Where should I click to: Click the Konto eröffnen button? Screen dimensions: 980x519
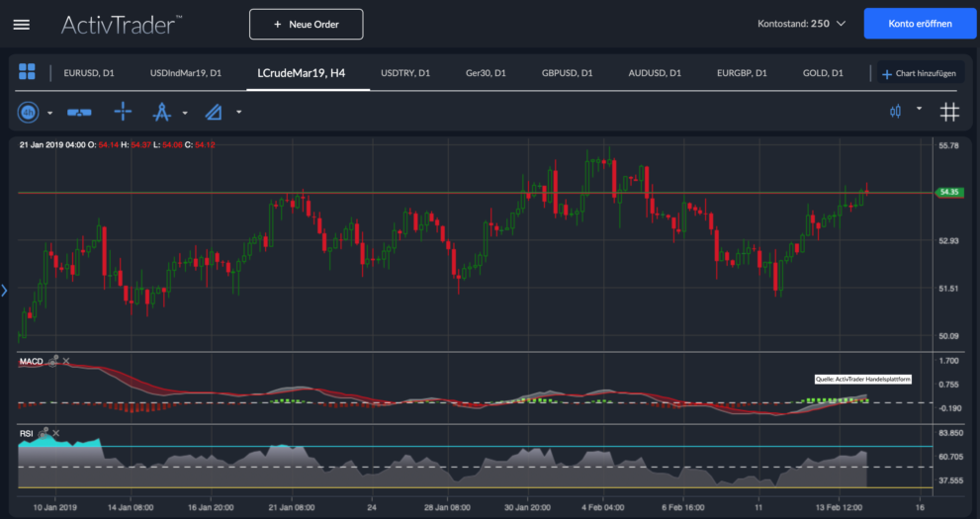(x=920, y=24)
